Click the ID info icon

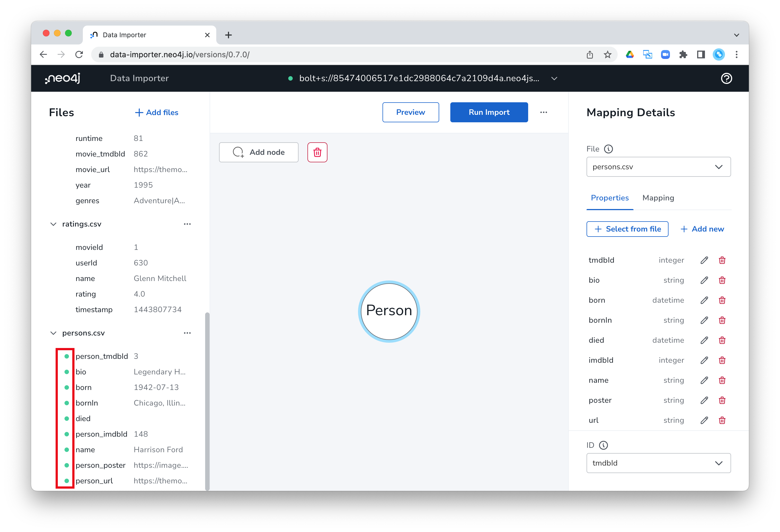[x=603, y=445]
